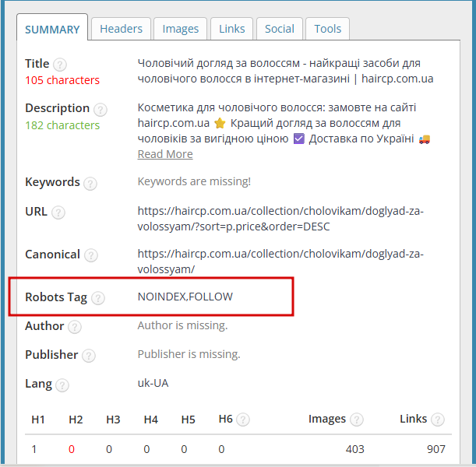Click the help icon next to Title

click(60, 65)
